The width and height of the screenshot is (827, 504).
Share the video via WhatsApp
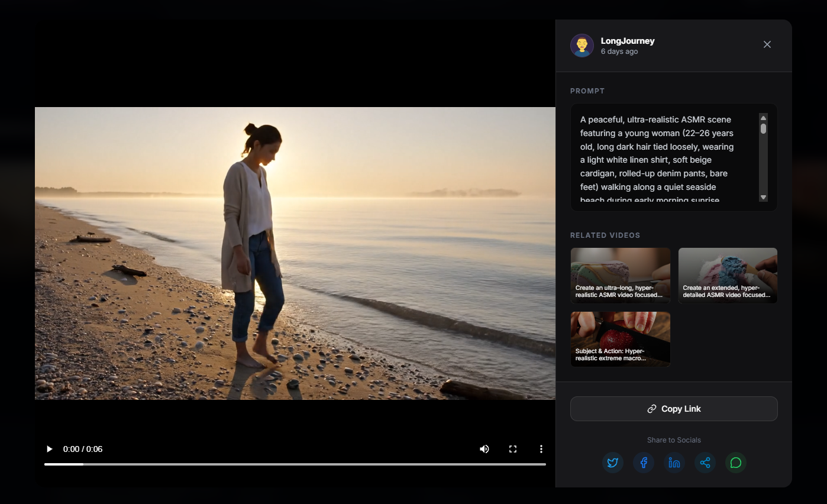[735, 463]
